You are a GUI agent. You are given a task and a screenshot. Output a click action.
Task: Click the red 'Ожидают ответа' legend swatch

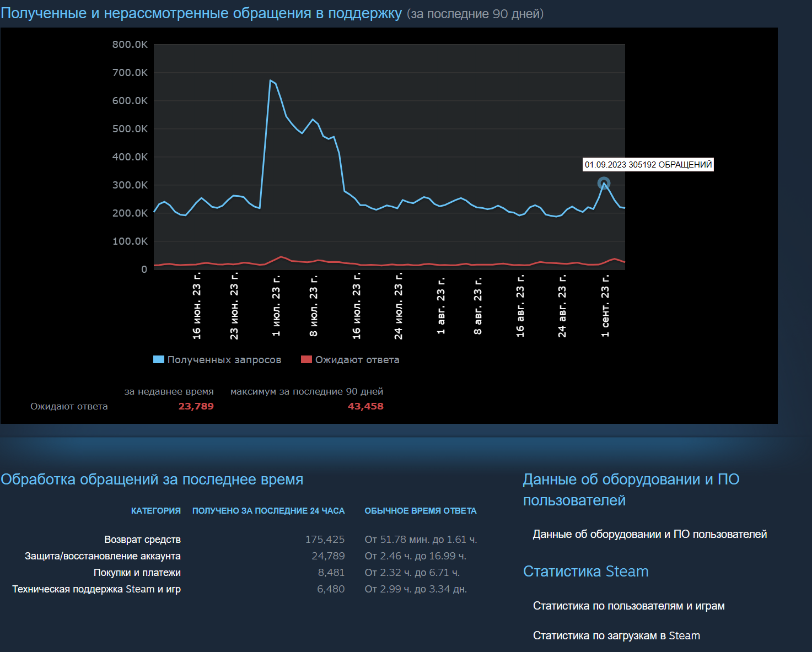click(x=306, y=359)
